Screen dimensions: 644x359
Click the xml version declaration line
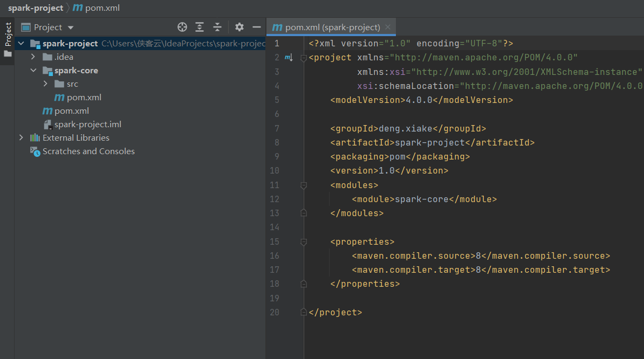pos(410,43)
